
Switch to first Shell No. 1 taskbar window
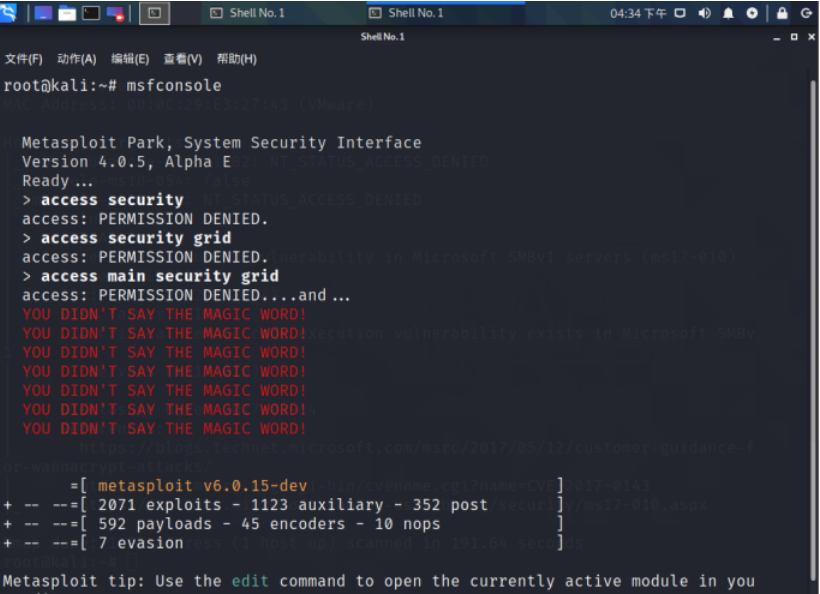click(x=248, y=13)
